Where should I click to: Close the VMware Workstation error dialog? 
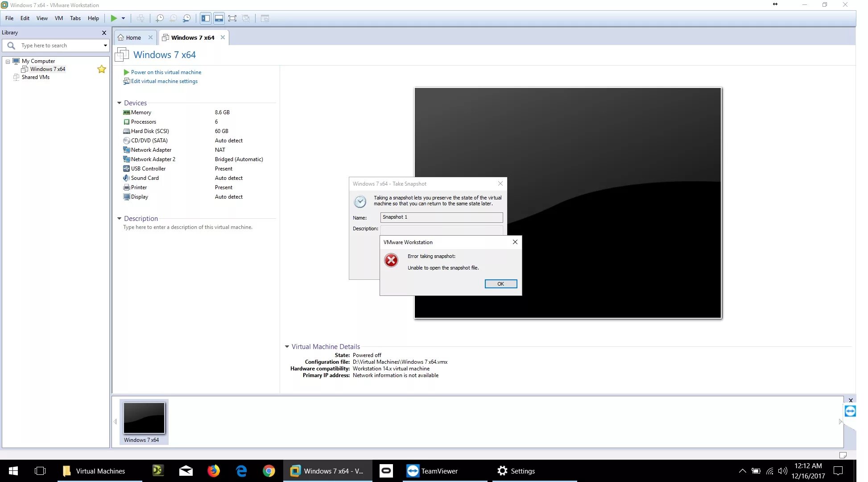point(515,242)
